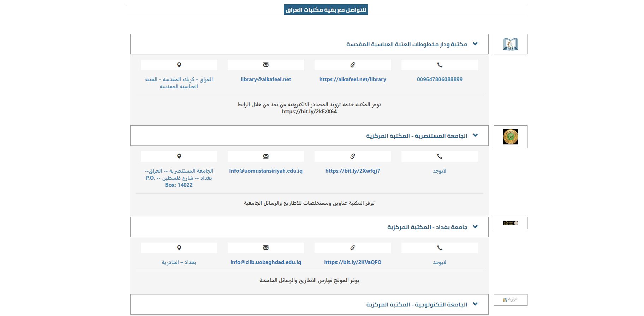Screen dimensions: 644x316
Task: Click link icon above bit.ly/2KVaQFO
Action: (353, 248)
